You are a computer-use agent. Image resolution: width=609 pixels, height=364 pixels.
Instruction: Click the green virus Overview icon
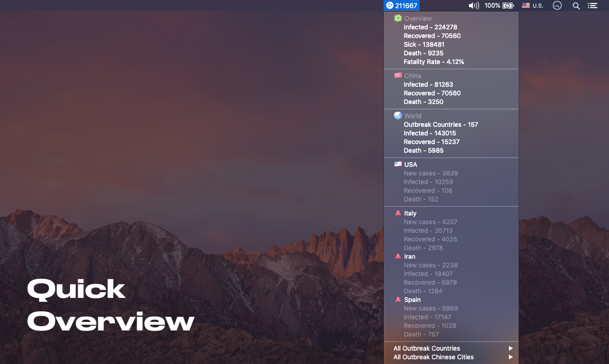coord(398,18)
